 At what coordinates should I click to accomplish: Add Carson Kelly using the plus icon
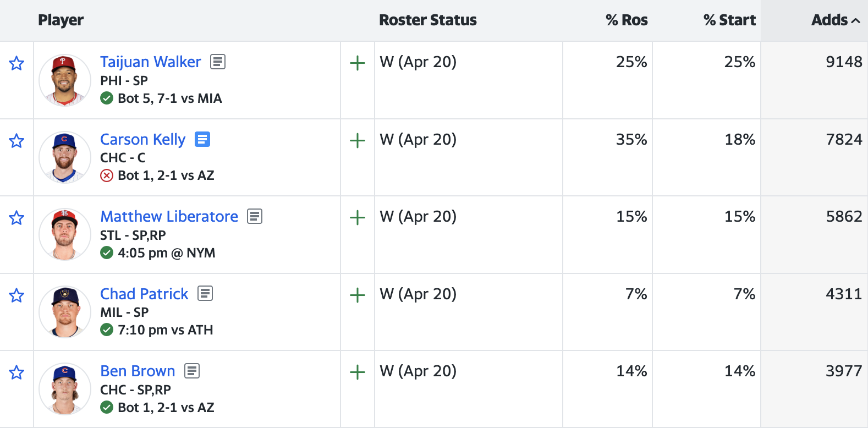(358, 140)
